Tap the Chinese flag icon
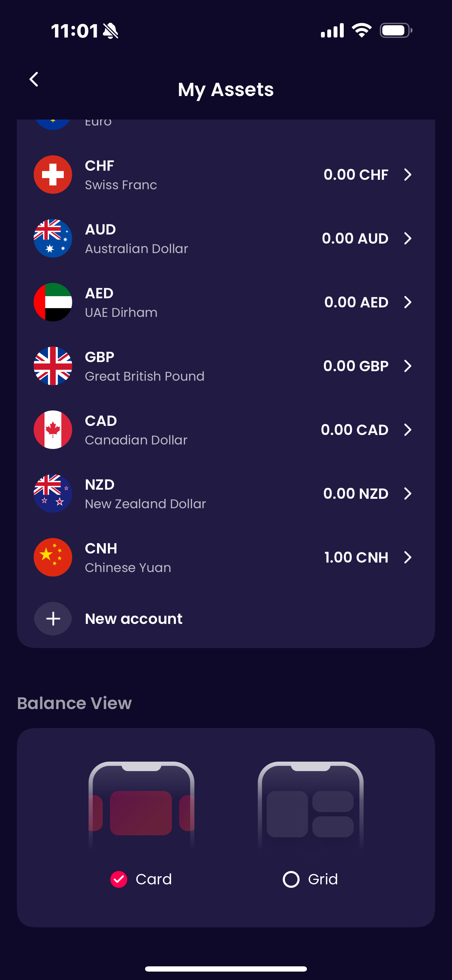The image size is (452, 980). 53,557
